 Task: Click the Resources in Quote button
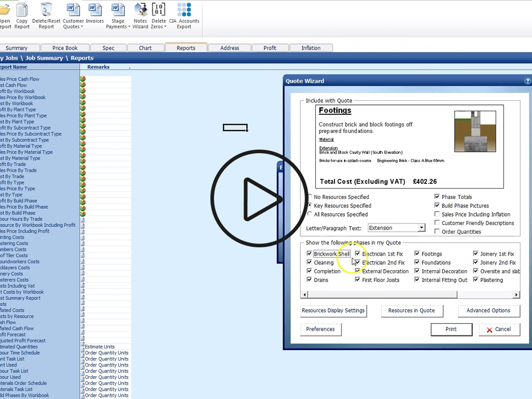coord(411,311)
